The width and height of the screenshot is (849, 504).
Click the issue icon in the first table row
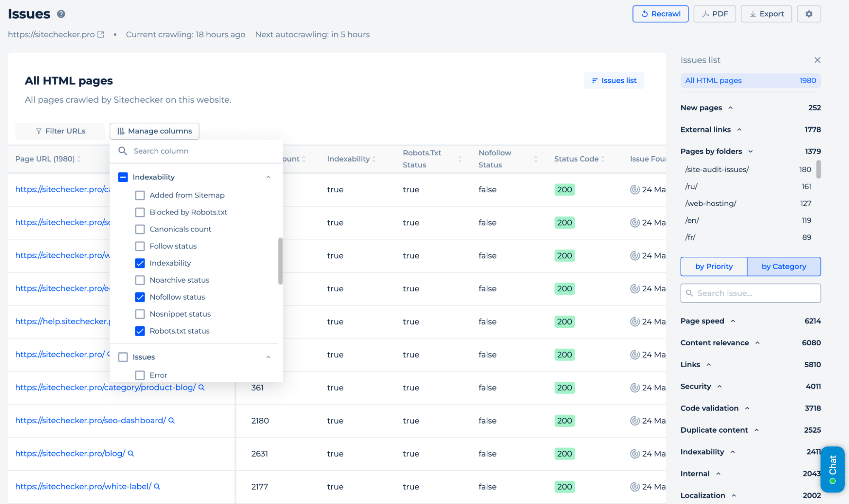point(635,189)
